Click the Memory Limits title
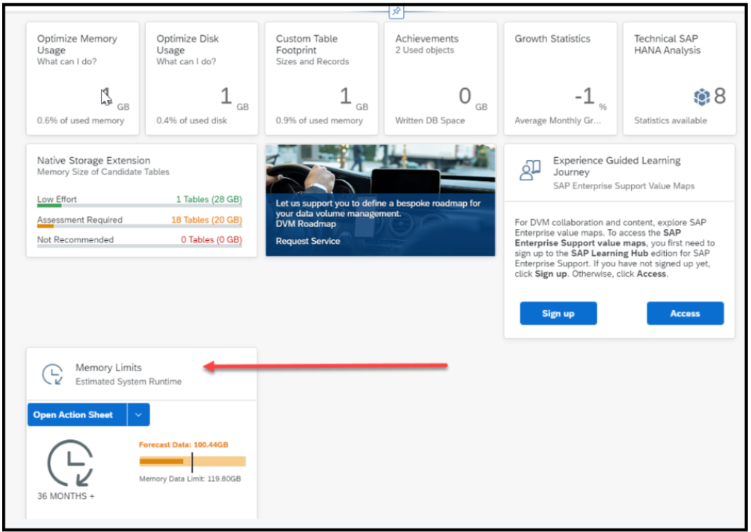The width and height of the screenshot is (751, 532). pyautogui.click(x=109, y=367)
